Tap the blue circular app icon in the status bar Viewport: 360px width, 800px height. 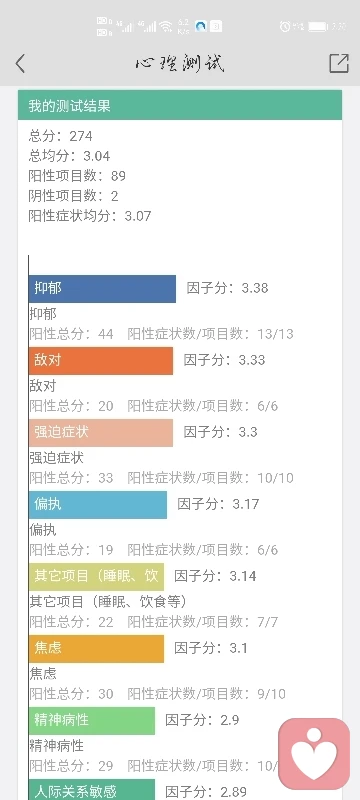pyautogui.click(x=200, y=27)
